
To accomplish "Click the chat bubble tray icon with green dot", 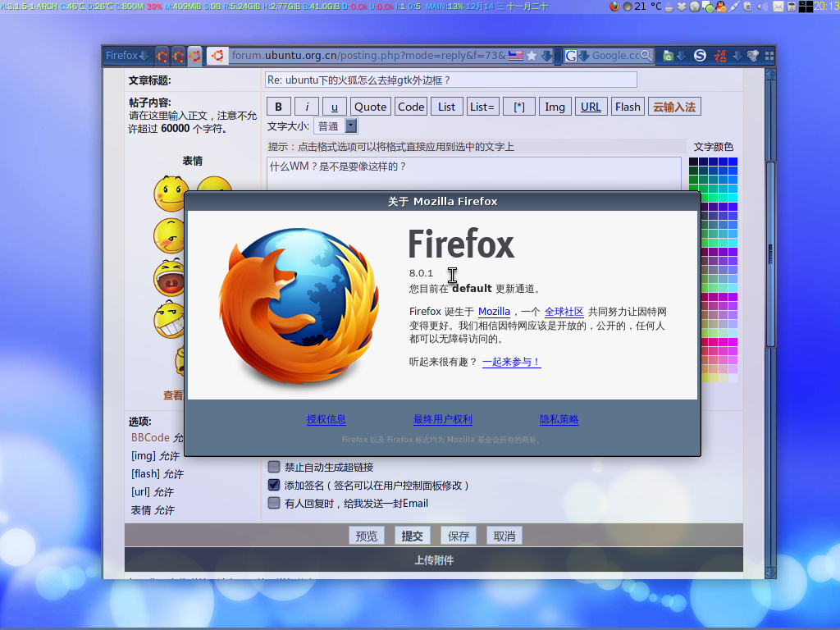I will point(708,7).
